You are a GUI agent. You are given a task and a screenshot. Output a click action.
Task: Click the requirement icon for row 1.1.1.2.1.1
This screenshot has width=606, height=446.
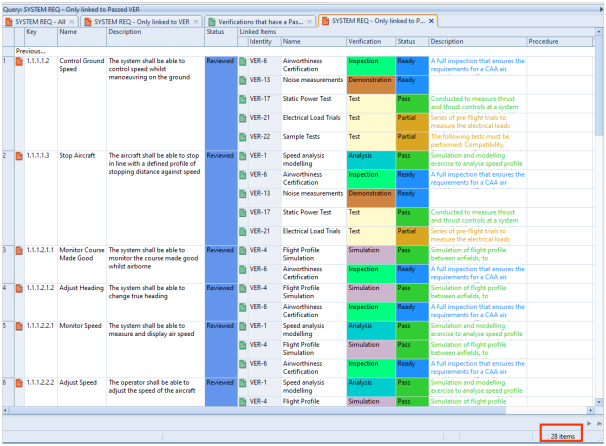(19, 251)
